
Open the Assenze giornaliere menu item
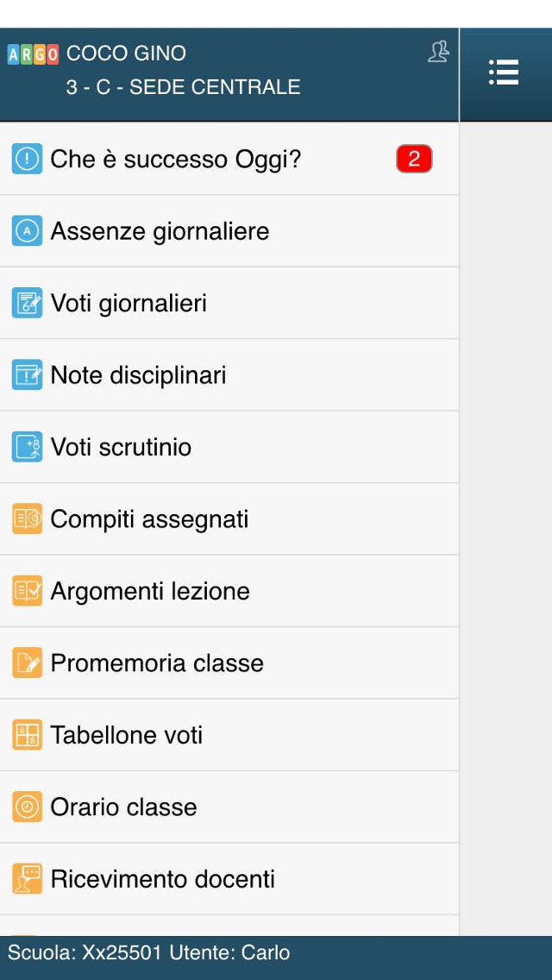pyautogui.click(x=160, y=231)
